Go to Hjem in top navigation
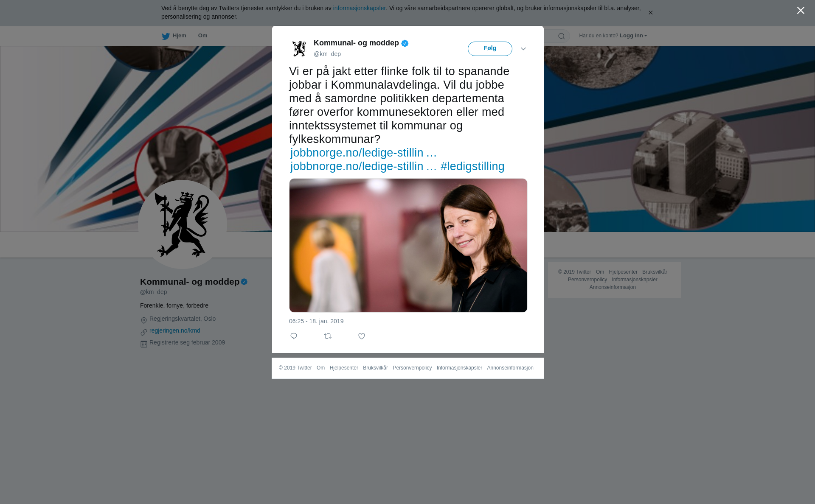The height and width of the screenshot is (504, 815). [x=174, y=36]
